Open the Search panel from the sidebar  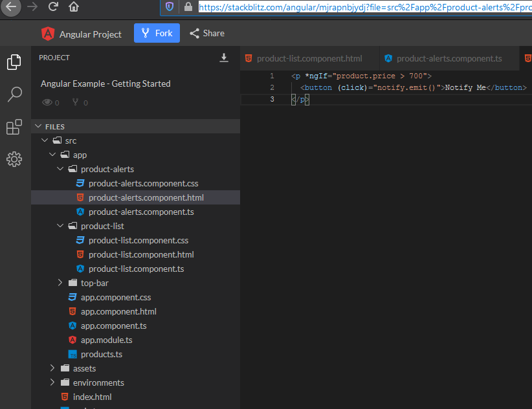pyautogui.click(x=14, y=94)
